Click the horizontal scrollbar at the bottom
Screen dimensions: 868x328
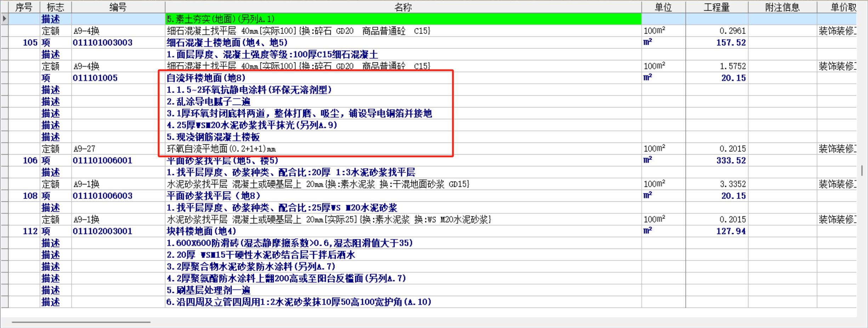[x=81, y=322]
